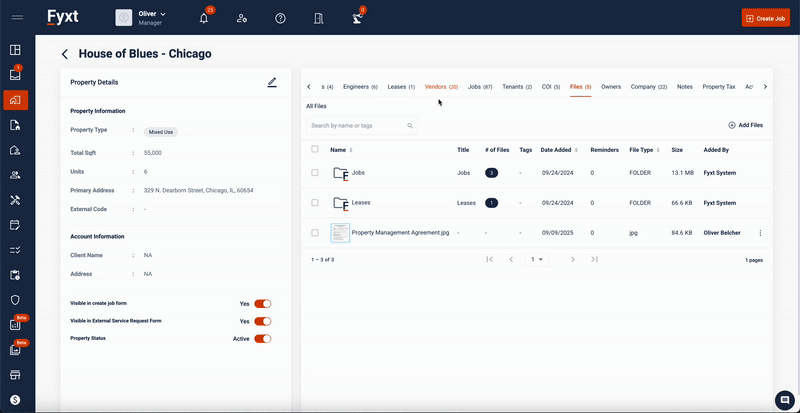The height and width of the screenshot is (413, 800).
Task: Click the search magnifier icon in files search
Action: (x=410, y=126)
